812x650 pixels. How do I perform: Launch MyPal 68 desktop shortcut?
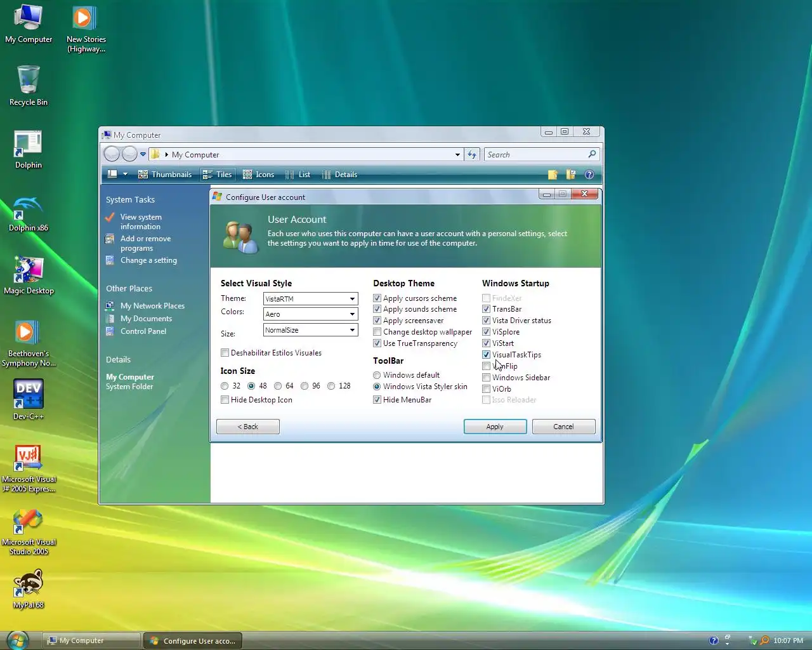click(28, 588)
